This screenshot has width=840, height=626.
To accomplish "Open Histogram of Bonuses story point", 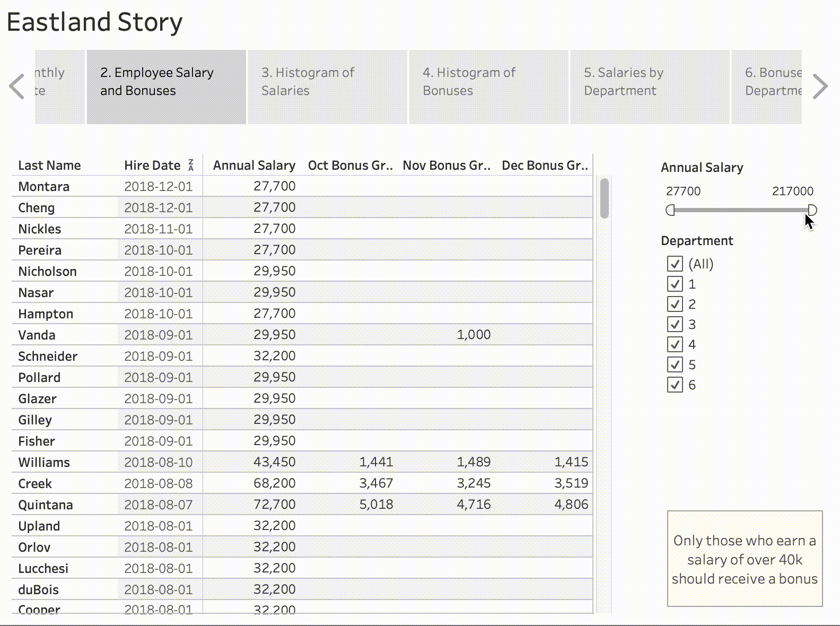I will pyautogui.click(x=489, y=87).
